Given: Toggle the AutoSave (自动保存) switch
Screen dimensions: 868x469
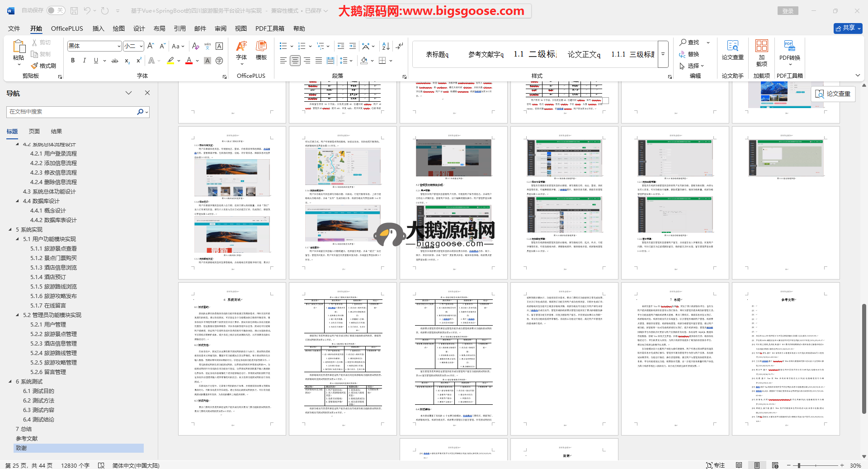Looking at the screenshot, I should click(x=56, y=10).
